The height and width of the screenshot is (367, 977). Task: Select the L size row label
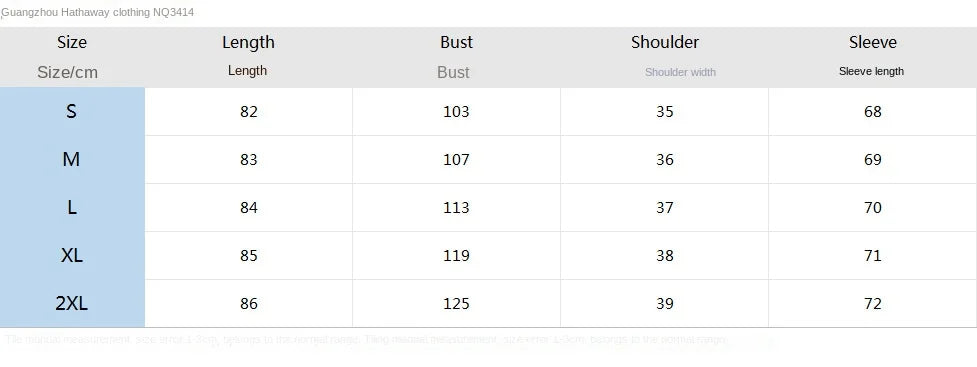coord(72,207)
